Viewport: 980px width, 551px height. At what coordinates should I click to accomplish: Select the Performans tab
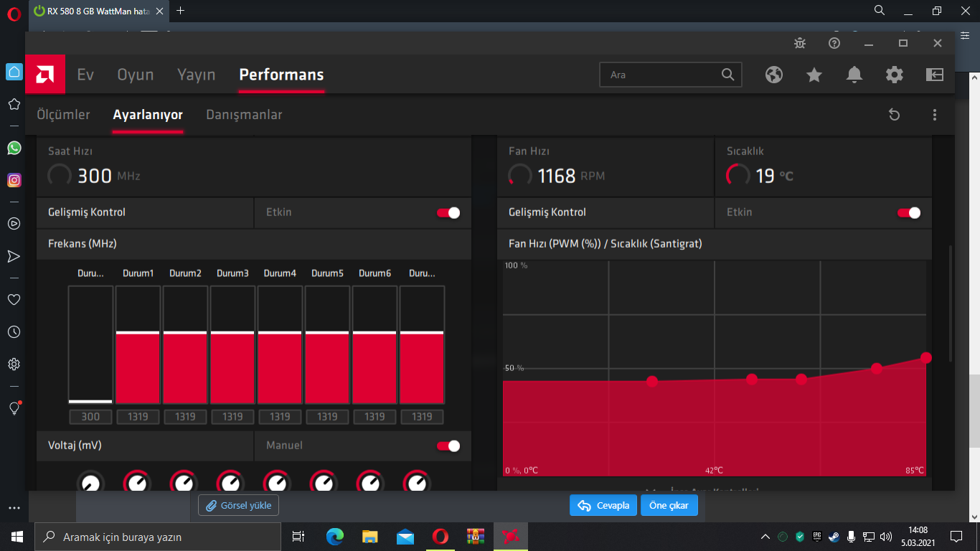pyautogui.click(x=281, y=75)
